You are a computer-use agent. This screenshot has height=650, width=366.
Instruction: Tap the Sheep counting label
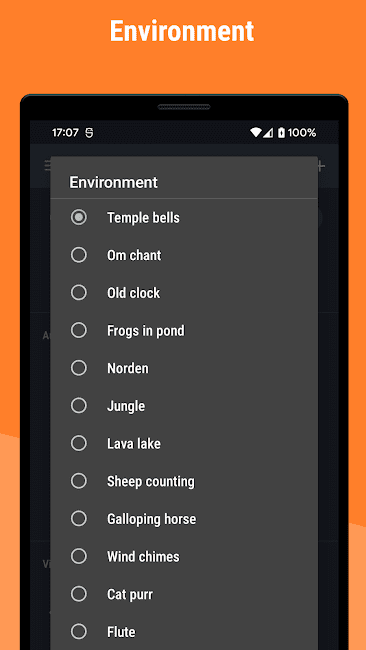click(x=150, y=481)
